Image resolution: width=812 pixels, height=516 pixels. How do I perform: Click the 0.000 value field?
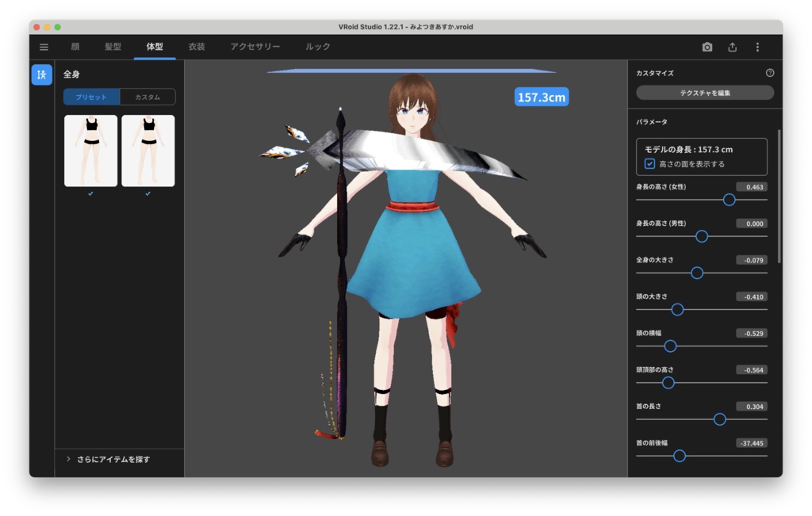tap(752, 224)
